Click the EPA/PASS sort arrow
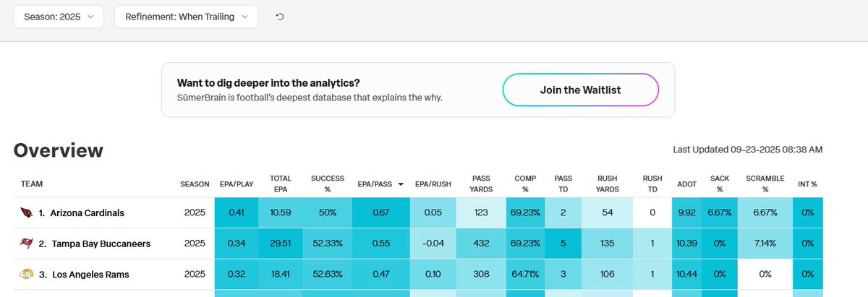 click(399, 184)
